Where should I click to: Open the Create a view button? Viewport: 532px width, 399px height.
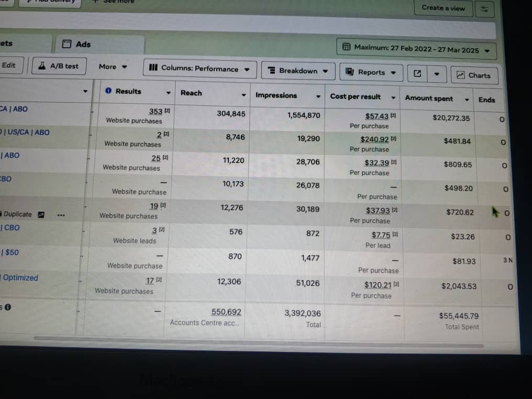[443, 8]
